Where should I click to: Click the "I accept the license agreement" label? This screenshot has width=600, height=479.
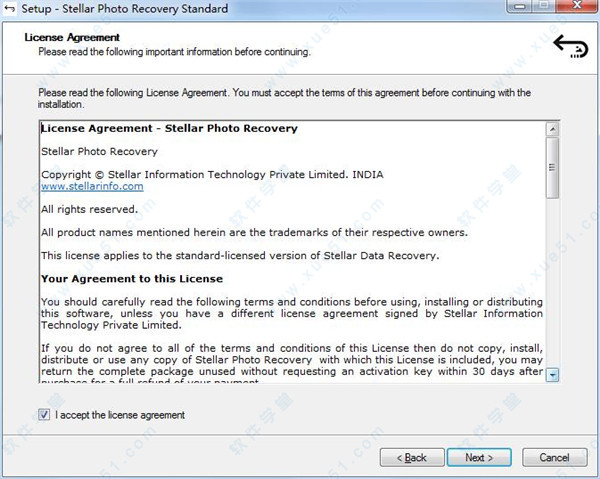[x=120, y=414]
